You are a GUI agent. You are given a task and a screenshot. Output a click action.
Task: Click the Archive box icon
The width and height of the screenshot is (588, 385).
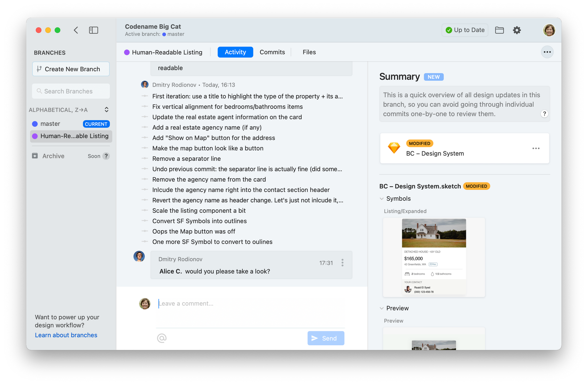tap(35, 156)
